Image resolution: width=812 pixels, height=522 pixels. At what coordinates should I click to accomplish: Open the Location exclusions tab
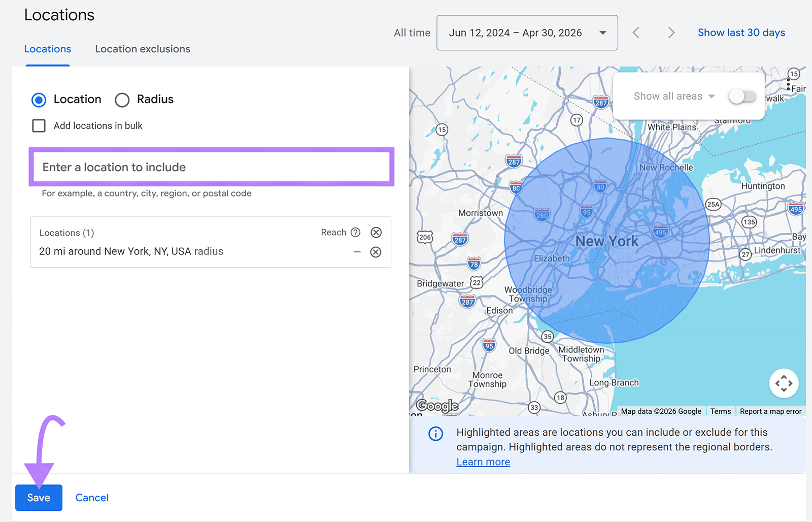[x=143, y=49]
